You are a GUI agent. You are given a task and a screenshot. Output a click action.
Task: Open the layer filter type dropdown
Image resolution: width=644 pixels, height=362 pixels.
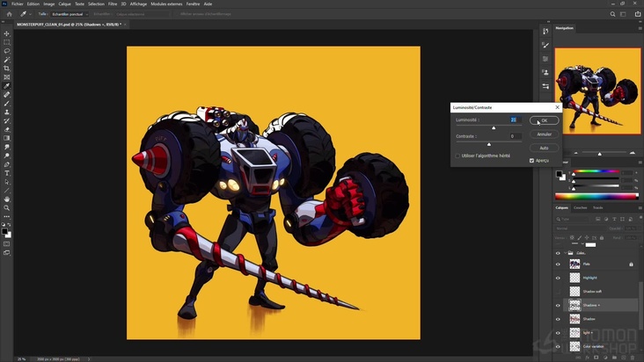coord(573,220)
